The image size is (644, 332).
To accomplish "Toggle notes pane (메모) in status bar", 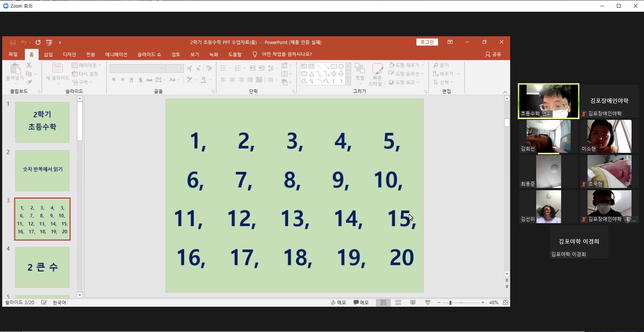I will coord(339,302).
